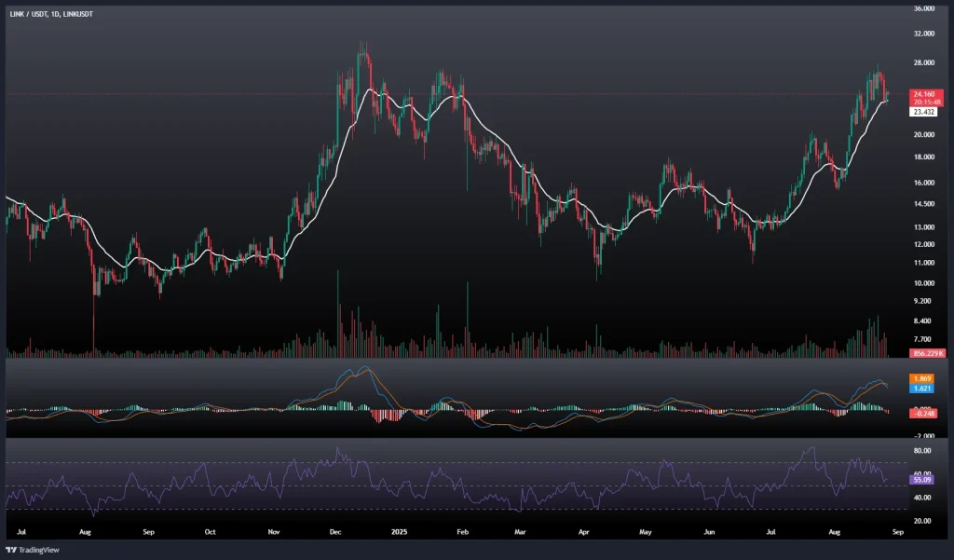
Task: Click the 11.000 level on price axis
Action: [924, 264]
